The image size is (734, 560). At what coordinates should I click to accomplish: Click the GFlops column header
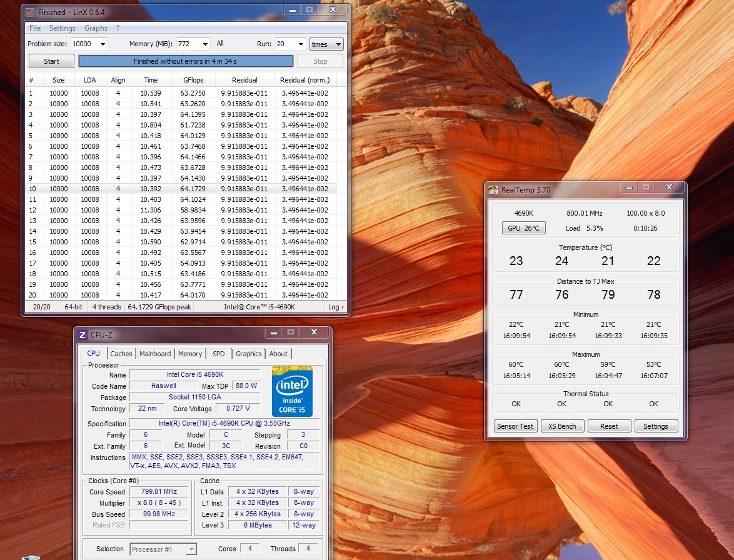(193, 80)
